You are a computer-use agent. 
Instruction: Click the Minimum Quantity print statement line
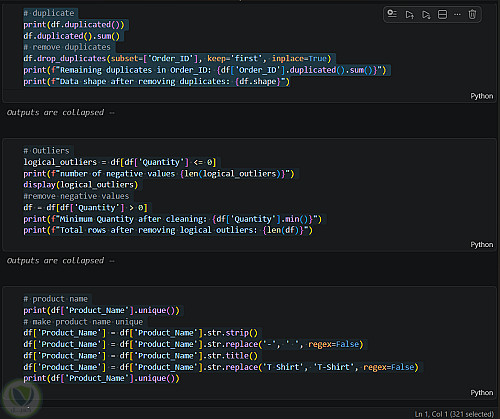(x=173, y=219)
